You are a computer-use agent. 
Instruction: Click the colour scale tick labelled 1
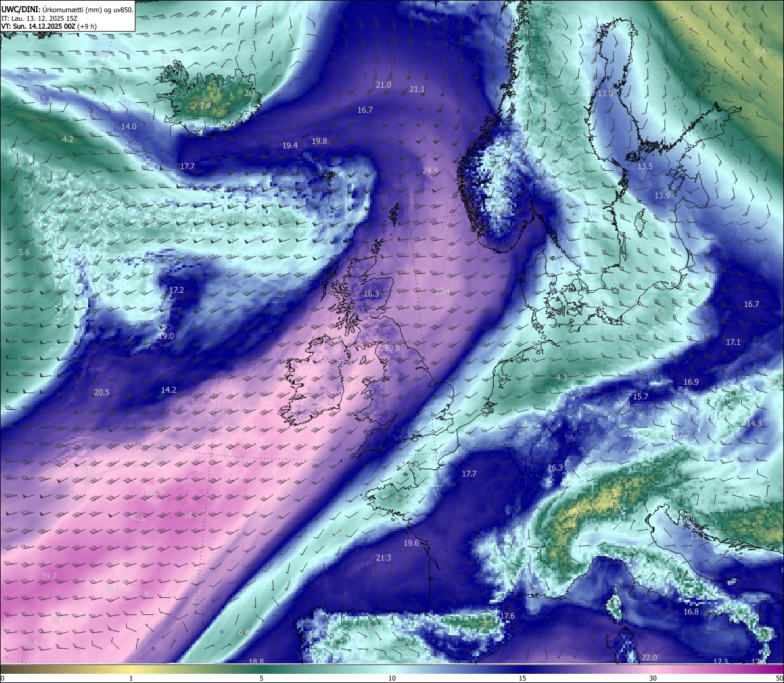tap(131, 678)
